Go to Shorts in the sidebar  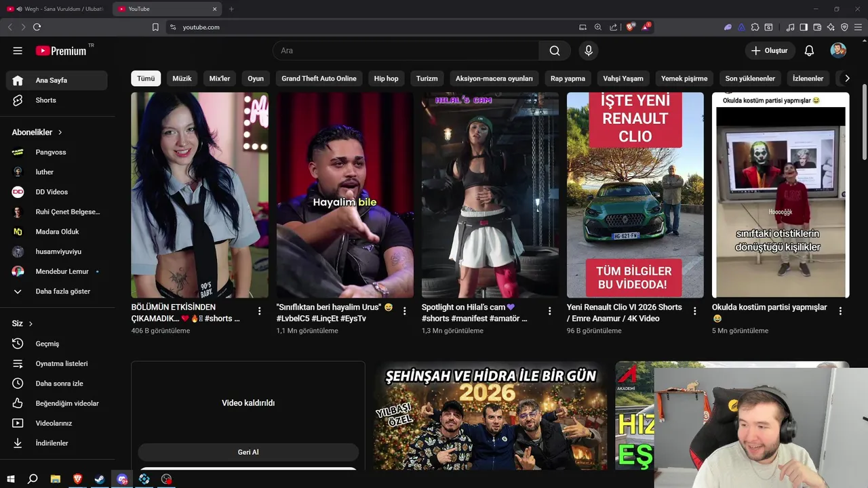[x=57, y=100]
